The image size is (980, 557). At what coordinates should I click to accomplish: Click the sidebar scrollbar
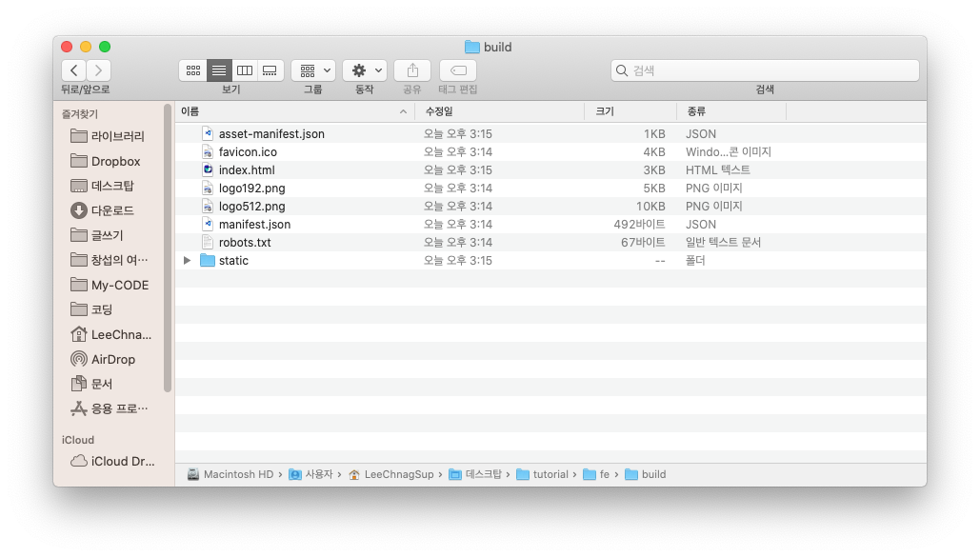(x=167, y=249)
